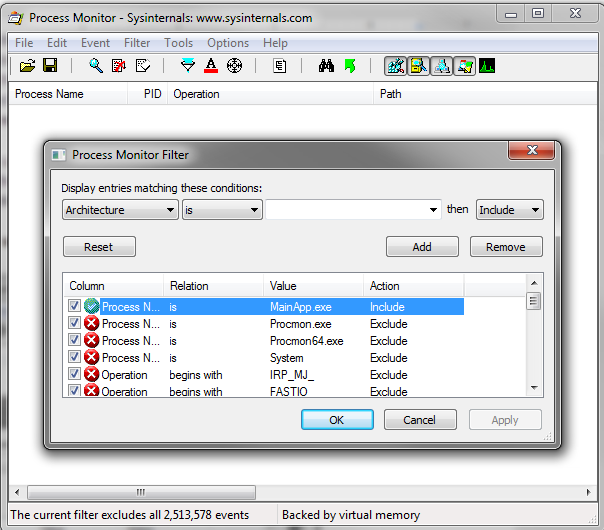604x530 pixels.
Task: Open the File menu
Action: (x=24, y=43)
